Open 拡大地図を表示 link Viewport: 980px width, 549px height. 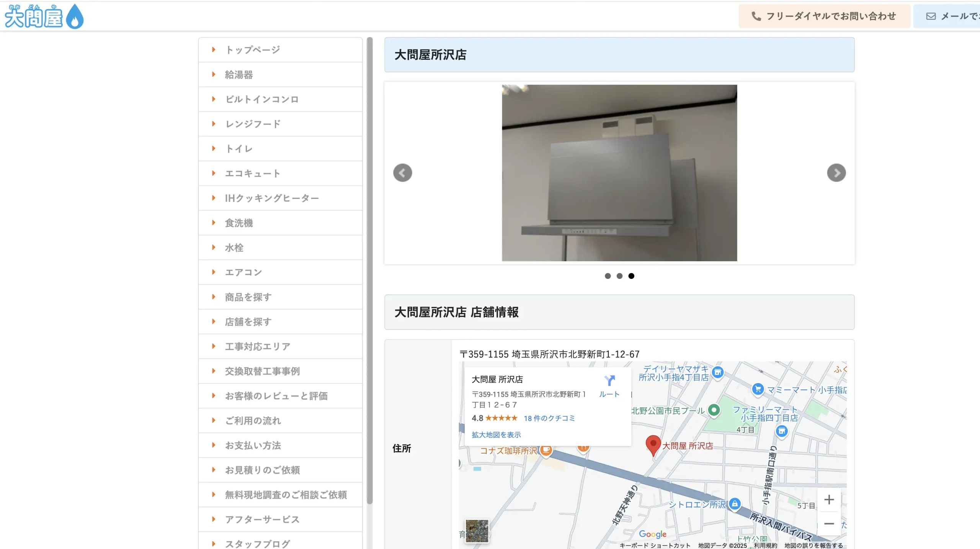(x=496, y=435)
